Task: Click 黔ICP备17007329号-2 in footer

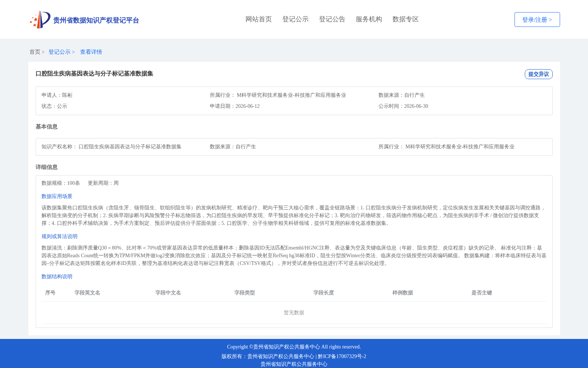Action: coord(342,356)
